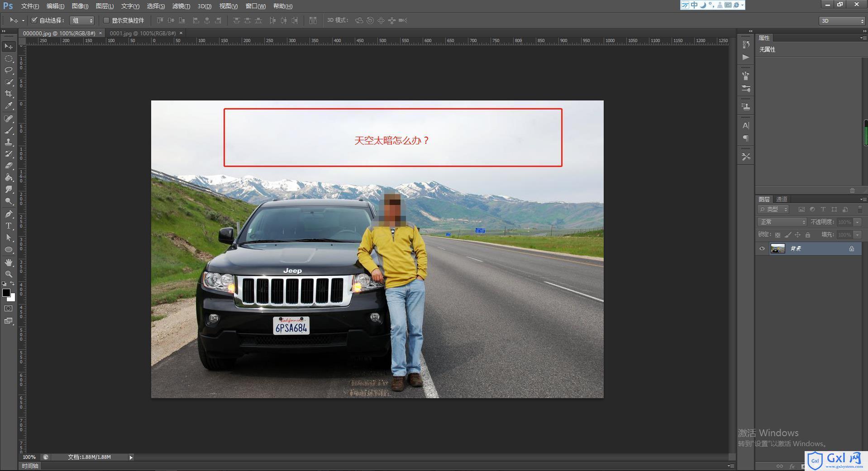
Task: Select the Horizontal Type tool
Action: 9,226
